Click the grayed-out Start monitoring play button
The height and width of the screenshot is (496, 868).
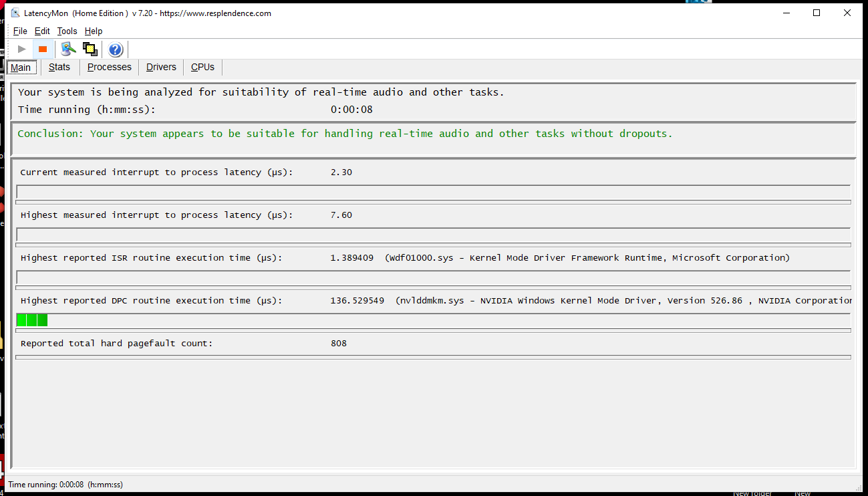[22, 49]
